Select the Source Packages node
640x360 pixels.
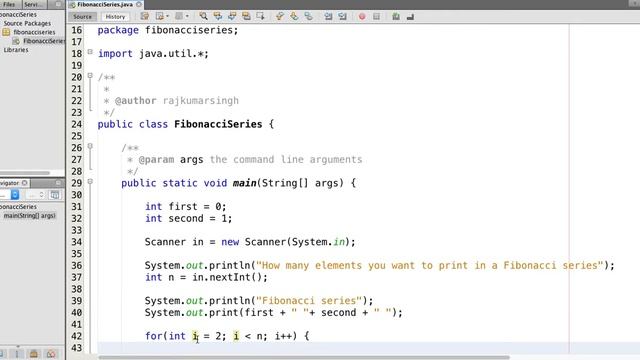(x=27, y=23)
